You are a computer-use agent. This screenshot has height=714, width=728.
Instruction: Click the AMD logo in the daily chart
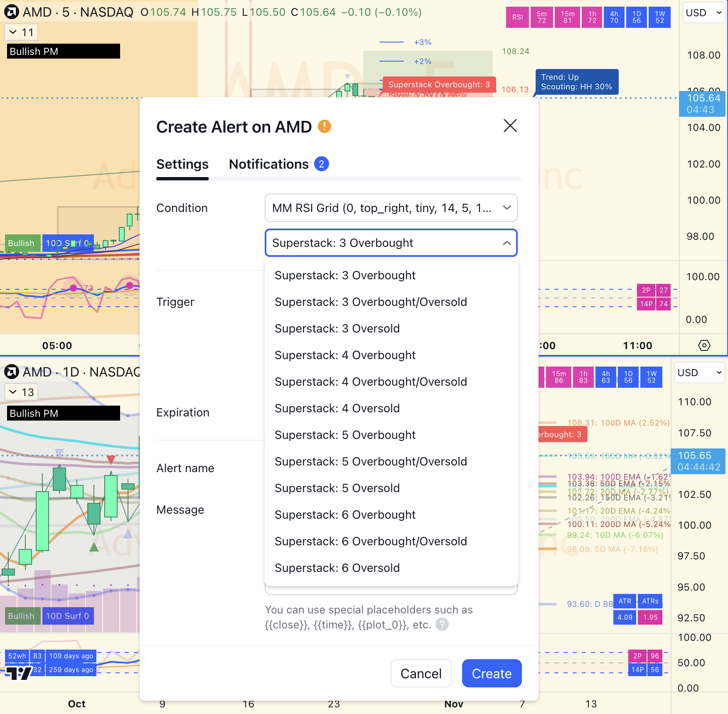11,372
